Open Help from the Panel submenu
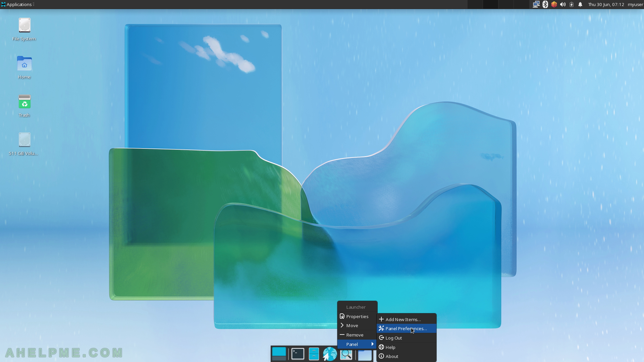Screen dimensions: 644x362 pyautogui.click(x=407, y=347)
